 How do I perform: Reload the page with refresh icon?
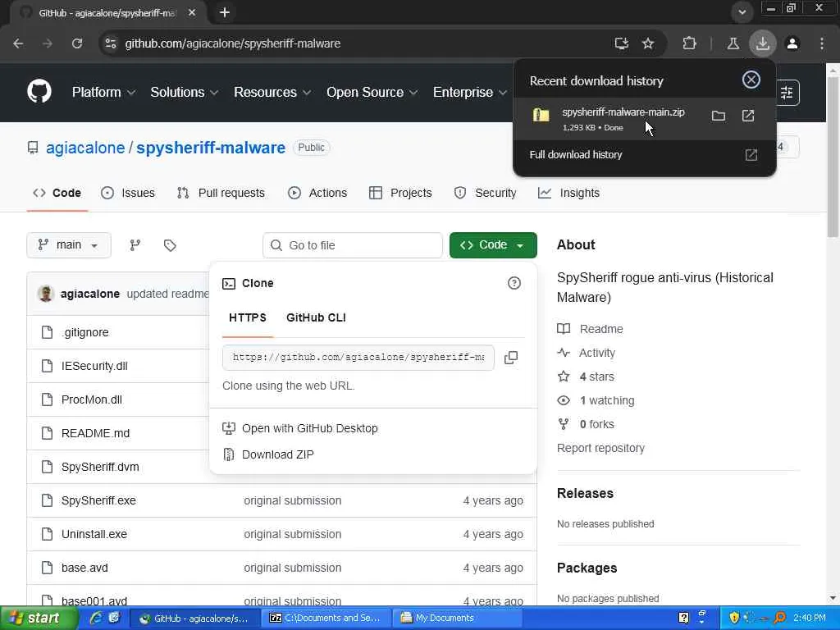[77, 43]
